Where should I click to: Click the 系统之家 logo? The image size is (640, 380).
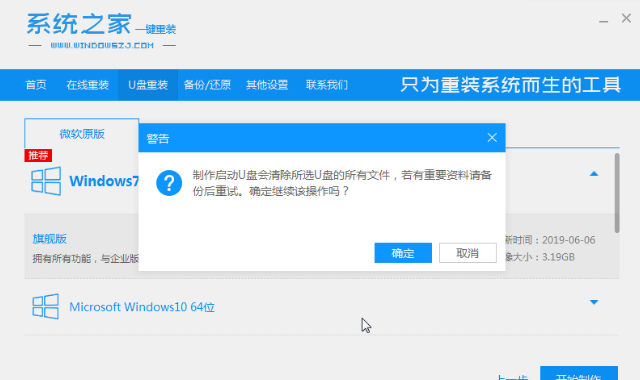(x=102, y=31)
